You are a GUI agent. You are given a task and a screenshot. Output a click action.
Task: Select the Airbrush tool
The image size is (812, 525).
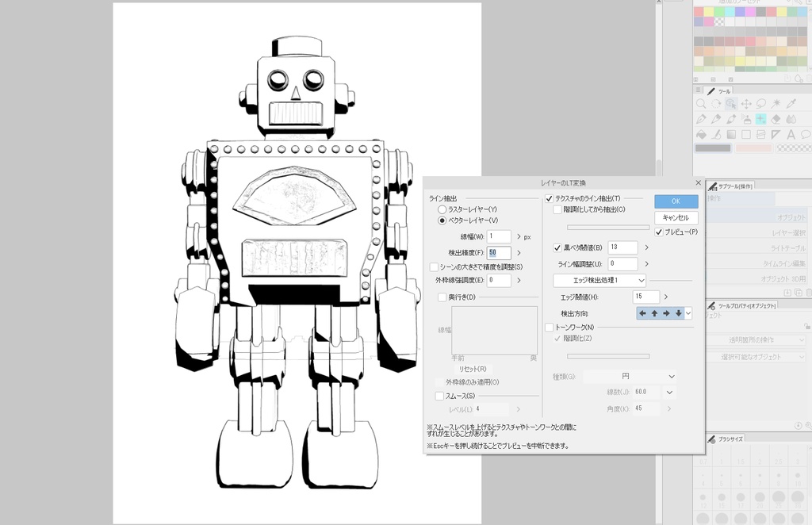pos(746,119)
